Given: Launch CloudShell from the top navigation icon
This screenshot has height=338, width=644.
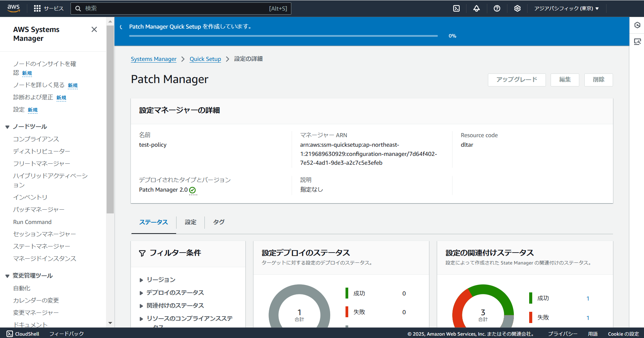Looking at the screenshot, I should (456, 8).
